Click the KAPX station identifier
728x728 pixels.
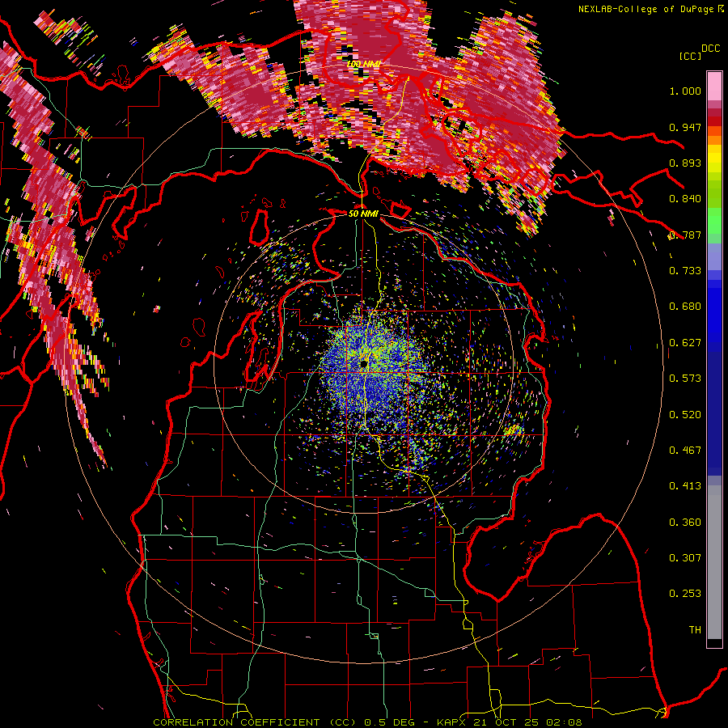[451, 722]
